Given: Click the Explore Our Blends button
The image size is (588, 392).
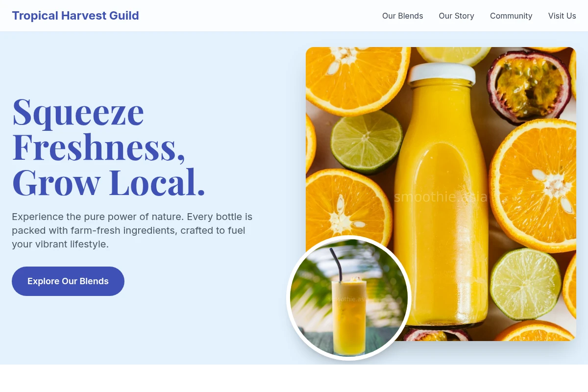Looking at the screenshot, I should click(68, 281).
